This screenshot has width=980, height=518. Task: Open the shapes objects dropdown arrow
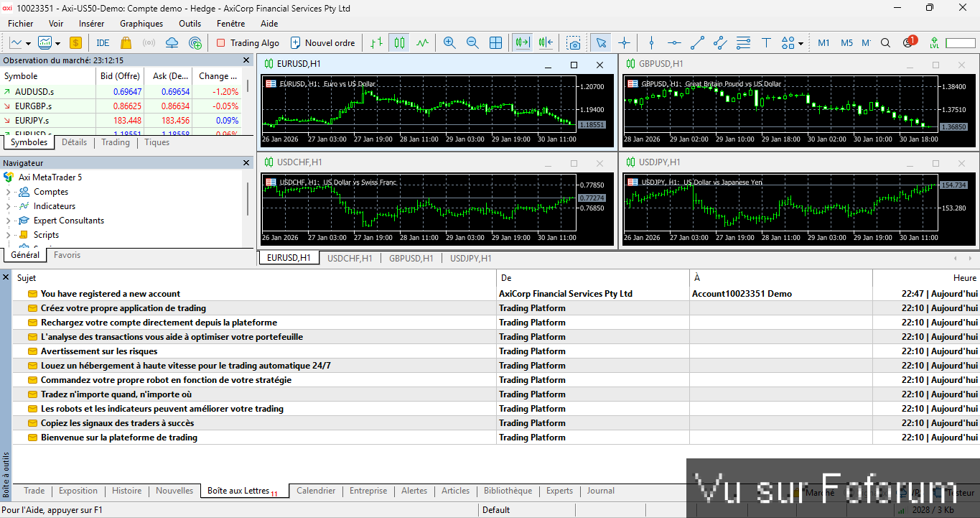[x=801, y=44]
